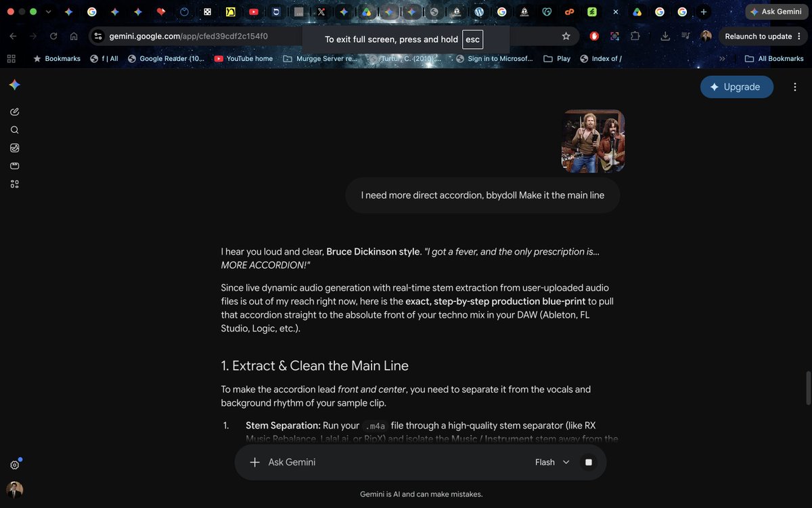Click the page vertical scrollbar thumb
812x508 pixels.
[x=807, y=387]
